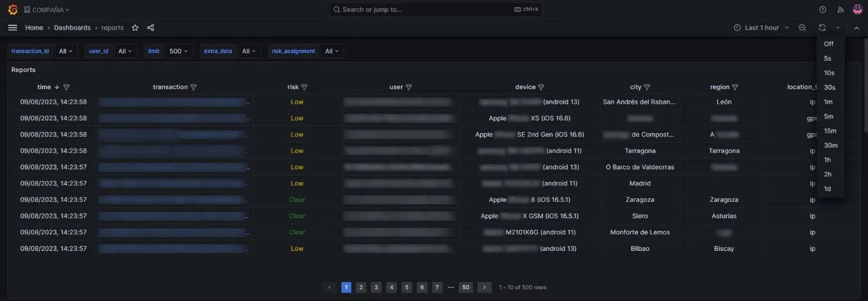
Task: Go to table page 7
Action: click(x=437, y=287)
